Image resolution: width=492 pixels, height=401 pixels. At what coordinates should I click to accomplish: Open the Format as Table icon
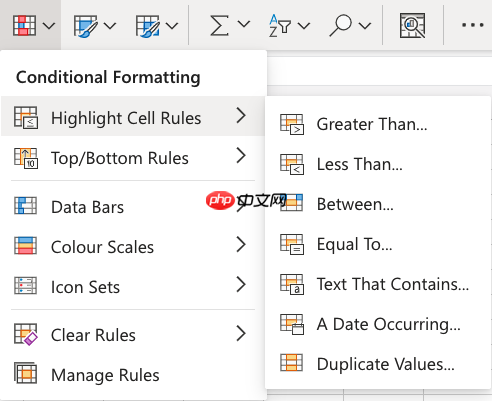click(x=85, y=25)
